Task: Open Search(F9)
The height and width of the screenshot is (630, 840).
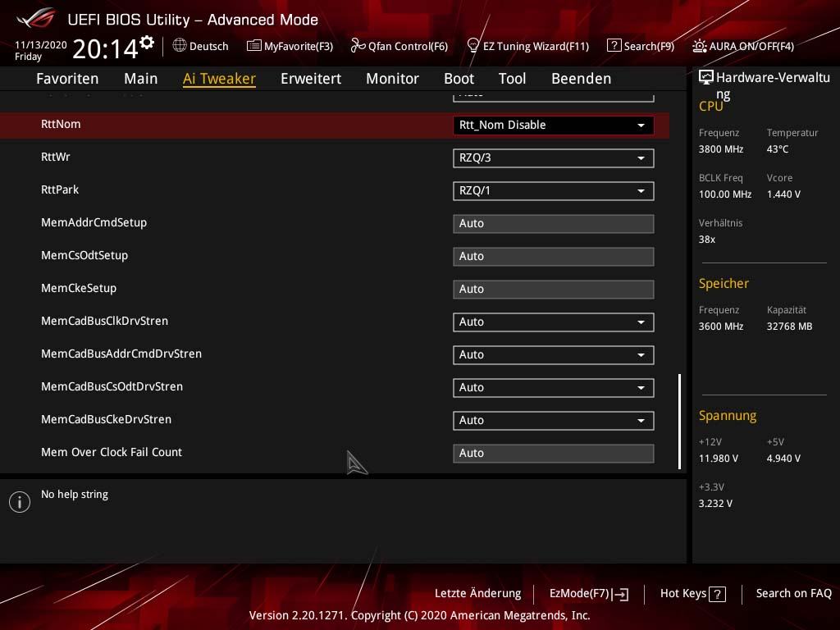Action: (649, 46)
